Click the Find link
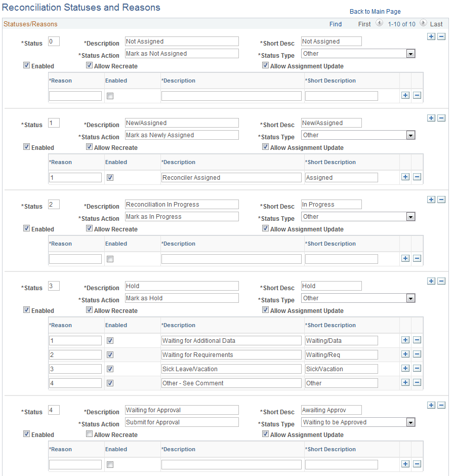 click(x=336, y=24)
